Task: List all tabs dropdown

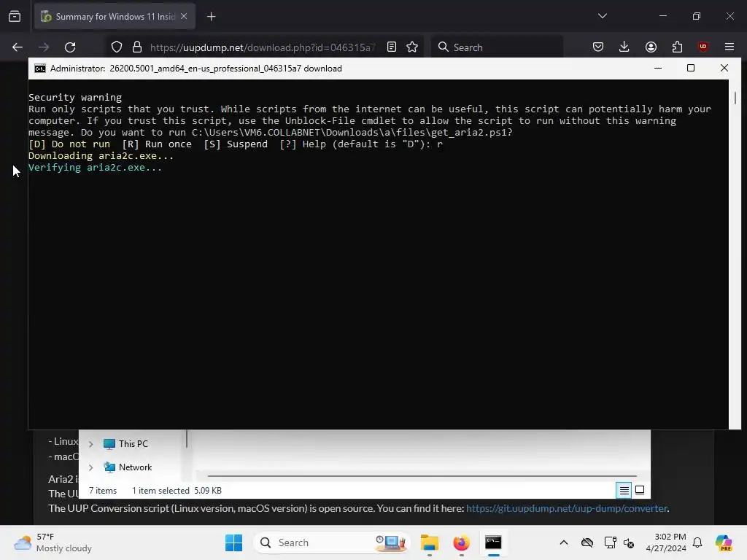Action: click(602, 16)
